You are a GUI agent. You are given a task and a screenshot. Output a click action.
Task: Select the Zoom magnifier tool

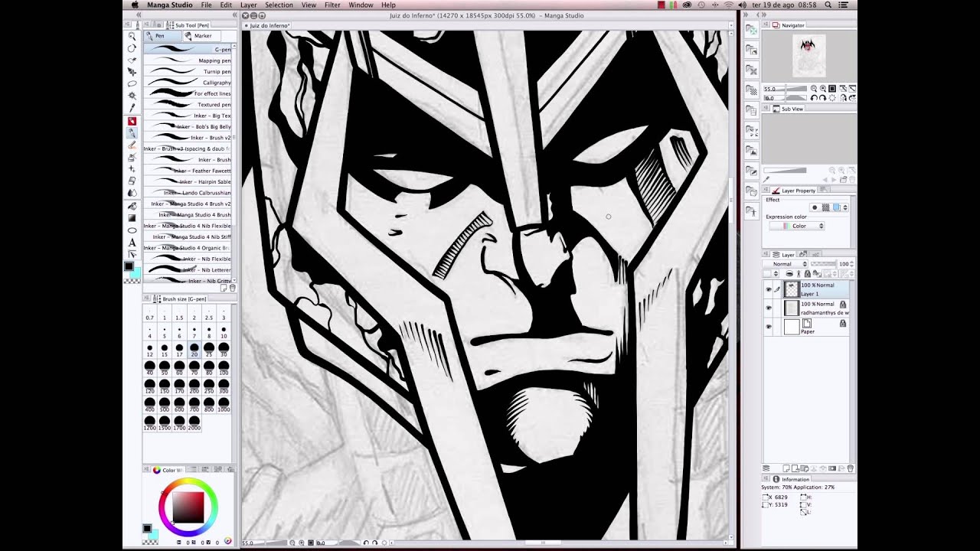(132, 36)
